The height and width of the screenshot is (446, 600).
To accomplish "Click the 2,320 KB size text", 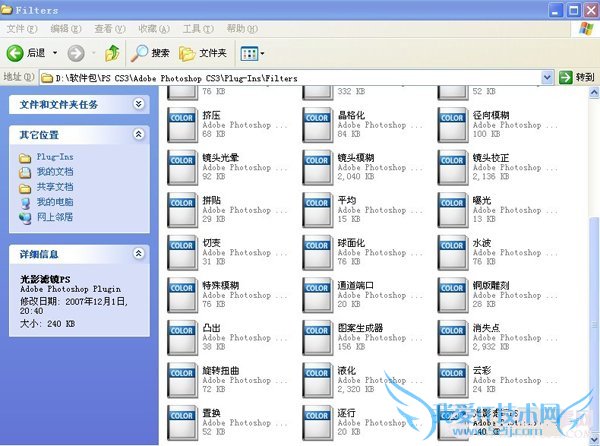I will click(356, 389).
